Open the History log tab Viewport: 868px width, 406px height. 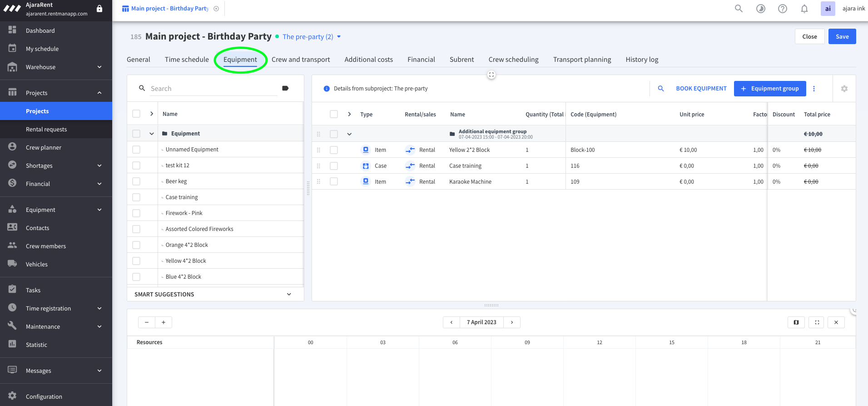pyautogui.click(x=642, y=60)
